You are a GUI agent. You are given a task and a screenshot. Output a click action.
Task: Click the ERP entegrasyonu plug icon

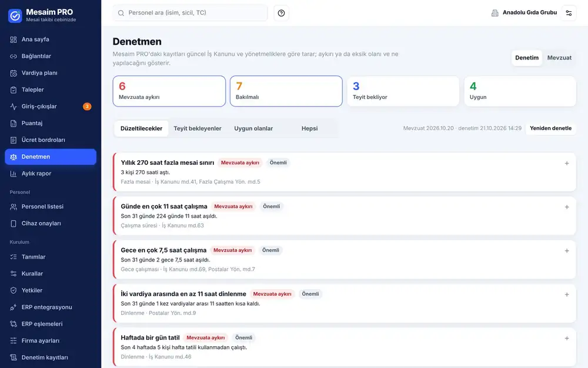click(14, 307)
